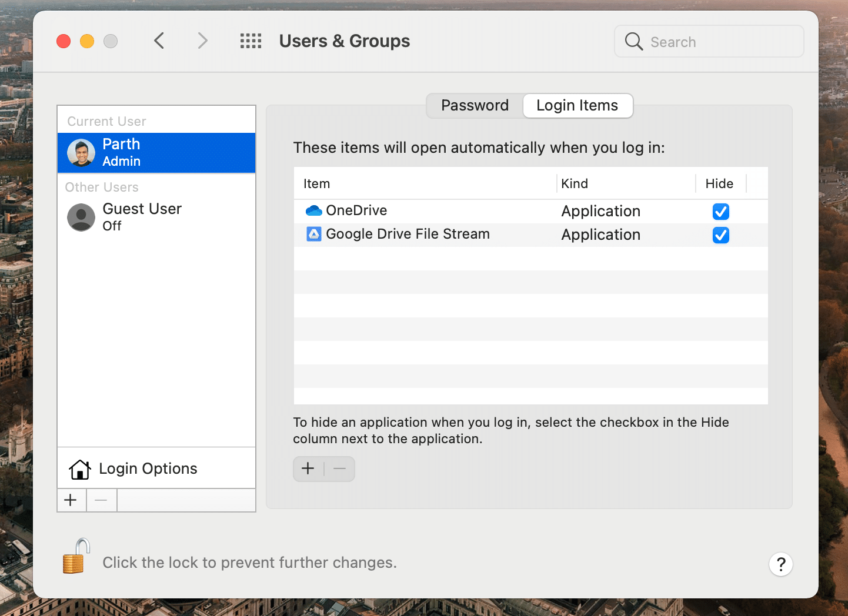
Task: Click the help question mark button
Action: tap(780, 564)
